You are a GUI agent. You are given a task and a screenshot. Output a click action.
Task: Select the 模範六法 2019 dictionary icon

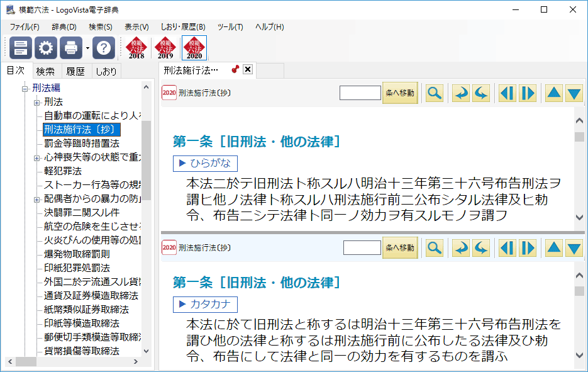[165, 48]
